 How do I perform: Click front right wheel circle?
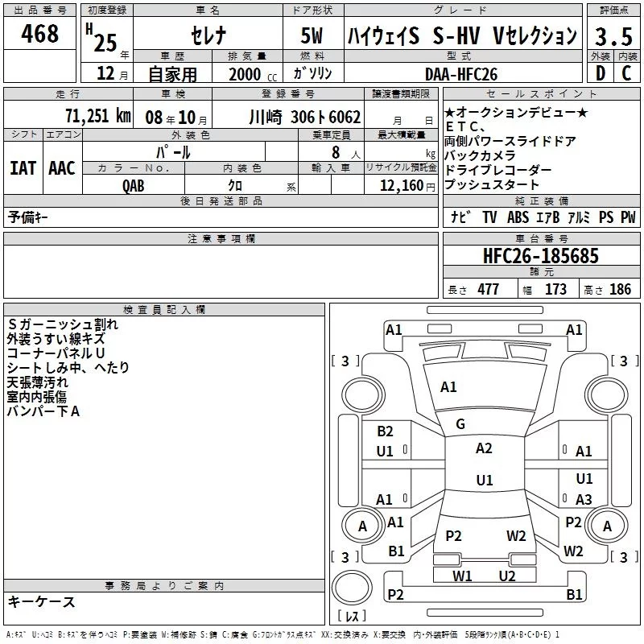(607, 396)
